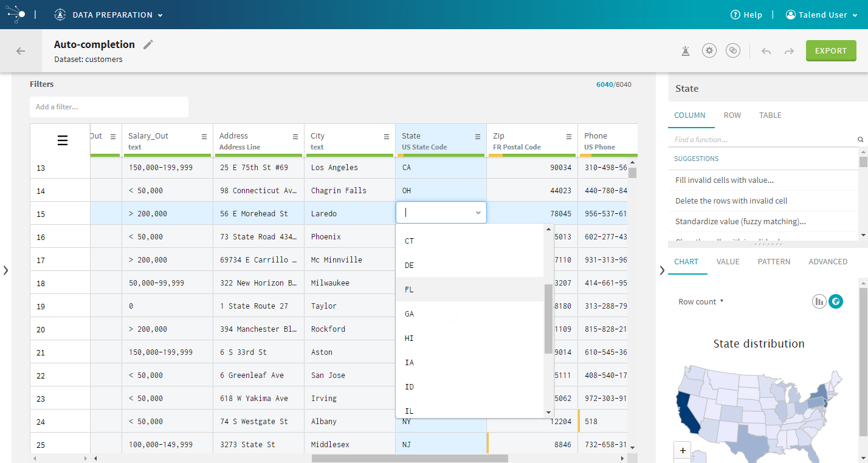This screenshot has height=463, width=868.
Task: Switch to the geo map chart icon
Action: click(836, 301)
